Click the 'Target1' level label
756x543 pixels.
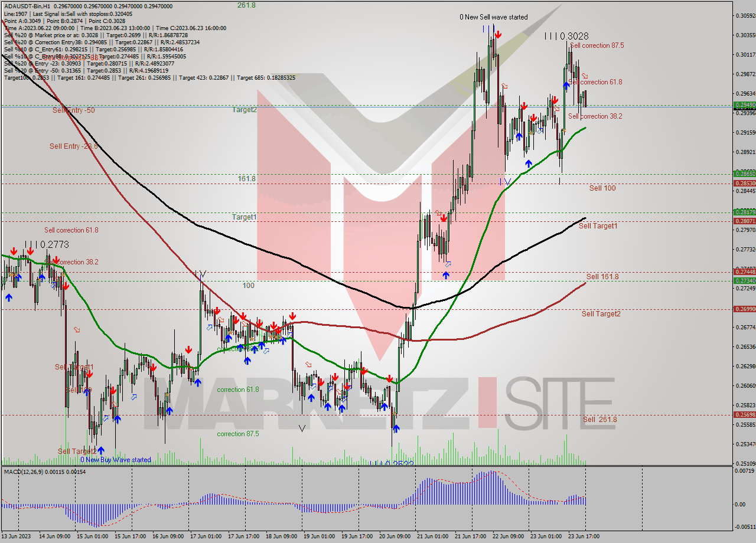[x=244, y=217]
